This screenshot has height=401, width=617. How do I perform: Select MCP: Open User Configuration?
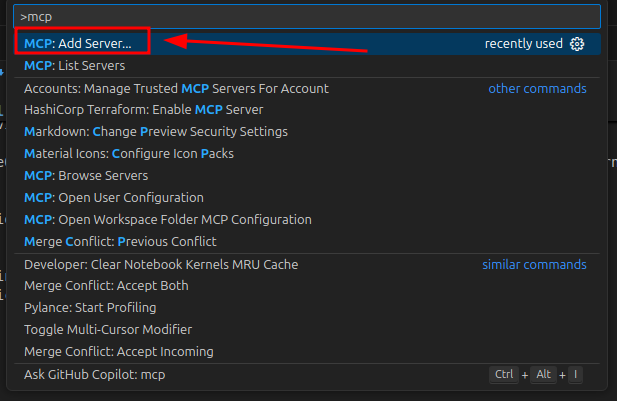tap(113, 198)
